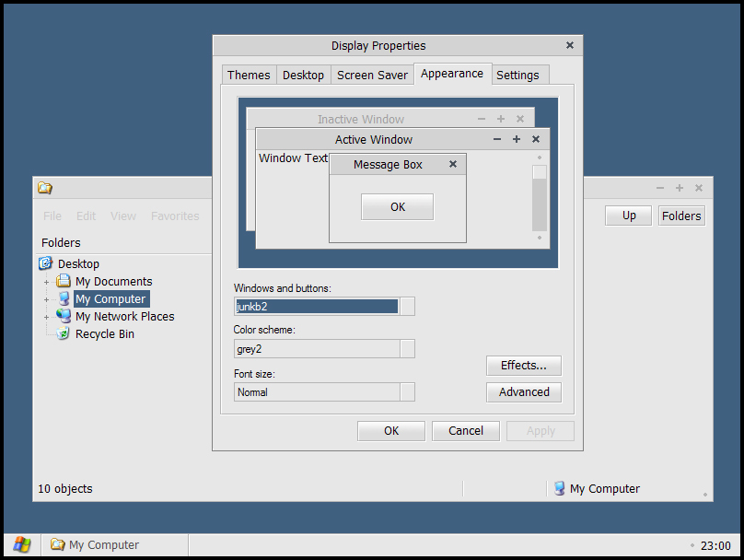The width and height of the screenshot is (744, 560).
Task: Click the Window Text label in preview
Action: pos(293,158)
